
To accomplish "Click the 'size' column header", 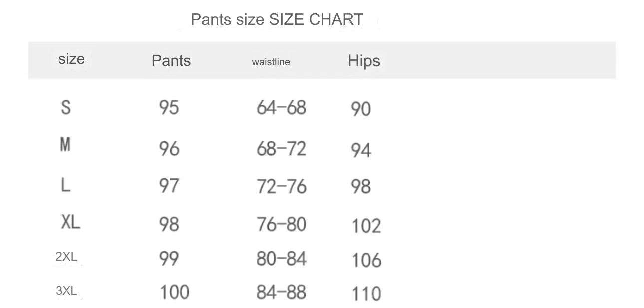I will point(71,59).
